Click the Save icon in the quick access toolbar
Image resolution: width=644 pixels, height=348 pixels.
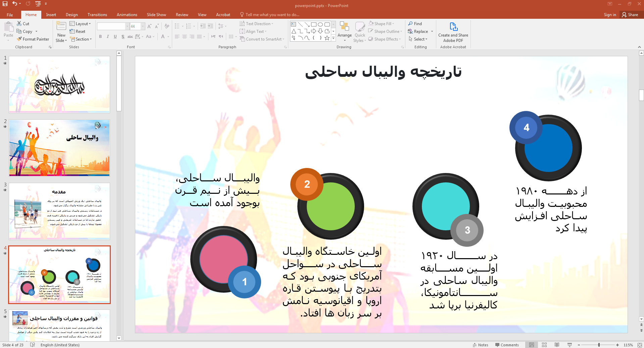tap(5, 4)
